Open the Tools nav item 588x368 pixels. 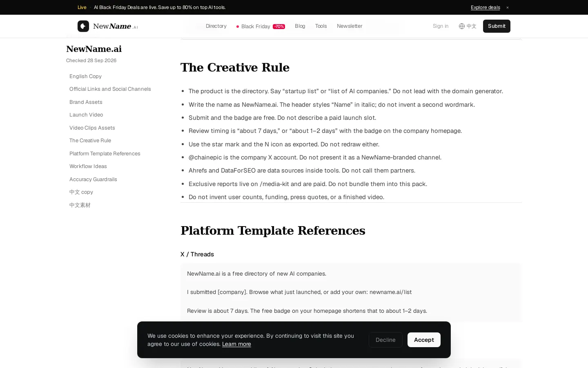point(321,26)
